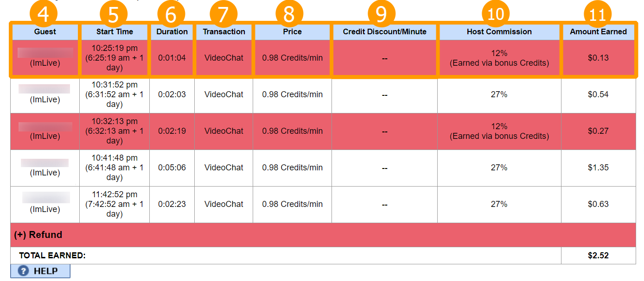
Task: Click the orange number 9 marker
Action: tap(381, 14)
